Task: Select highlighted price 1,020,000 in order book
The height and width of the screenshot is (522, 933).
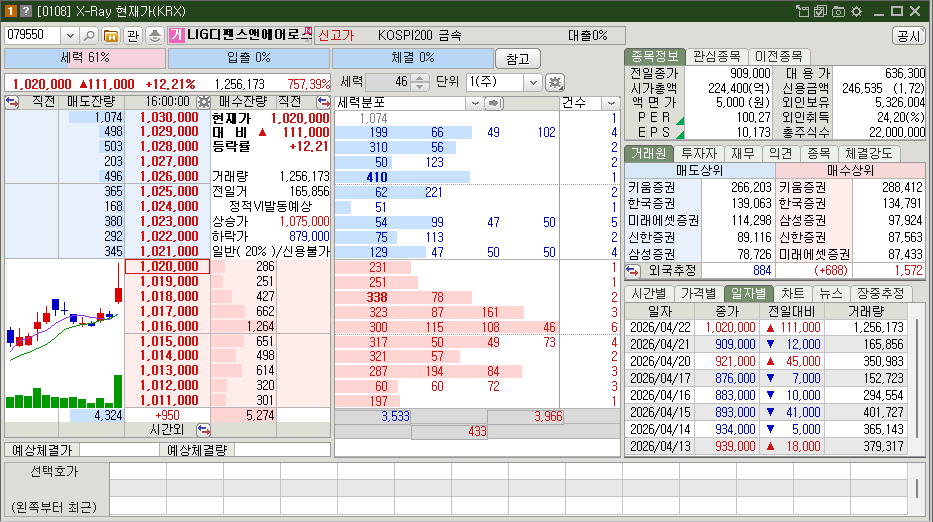Action: click(x=168, y=267)
